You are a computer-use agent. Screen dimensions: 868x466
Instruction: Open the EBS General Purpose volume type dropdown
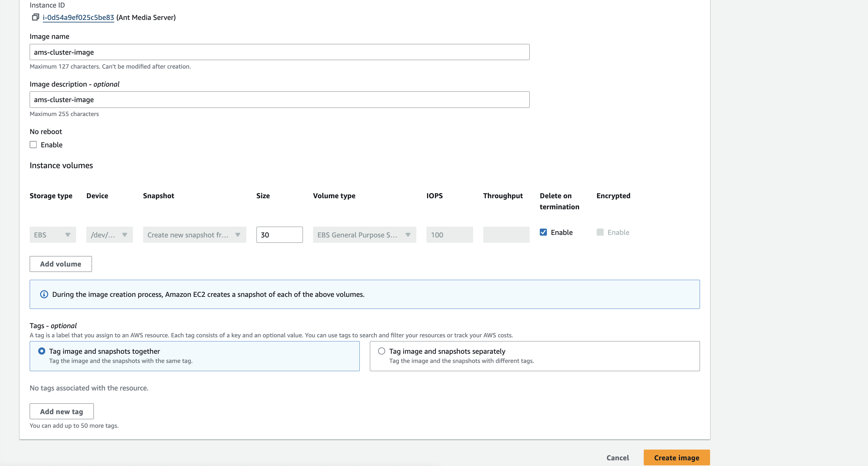point(364,235)
